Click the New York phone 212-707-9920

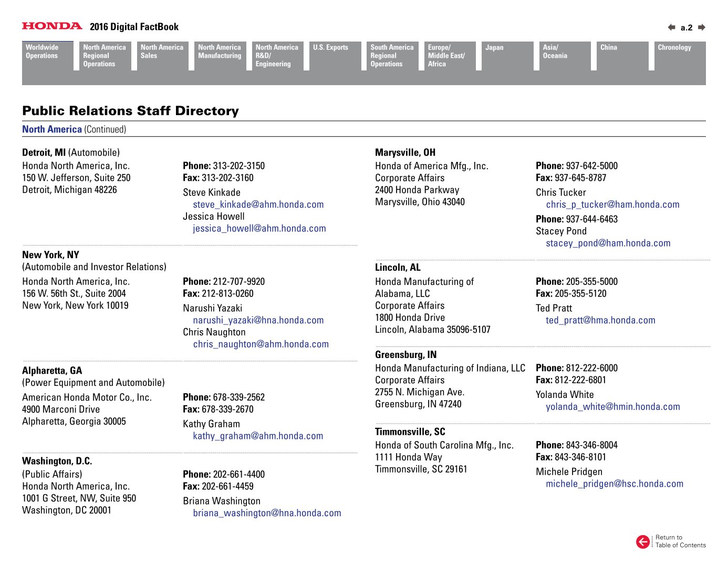pos(239,282)
